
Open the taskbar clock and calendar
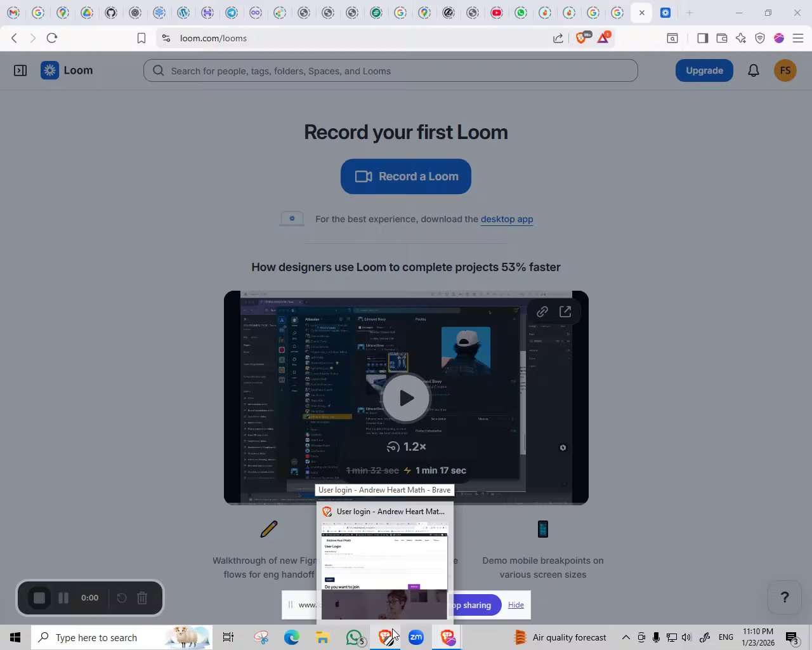(x=758, y=637)
